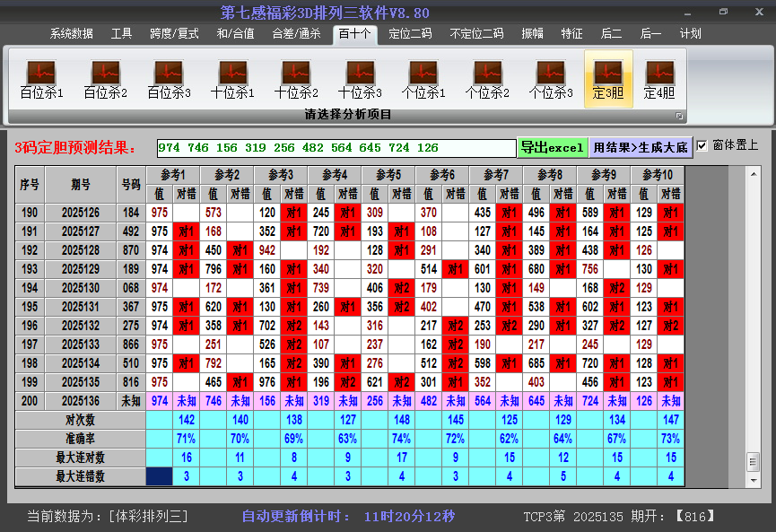
Task: Select the 定3胆 icon
Action: (x=608, y=79)
